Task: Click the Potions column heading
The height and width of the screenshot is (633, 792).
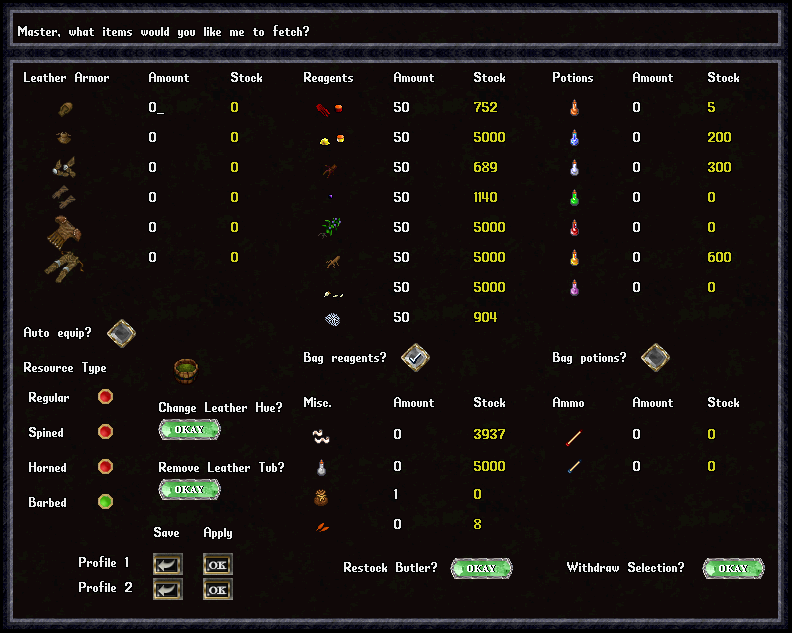Action: [573, 78]
